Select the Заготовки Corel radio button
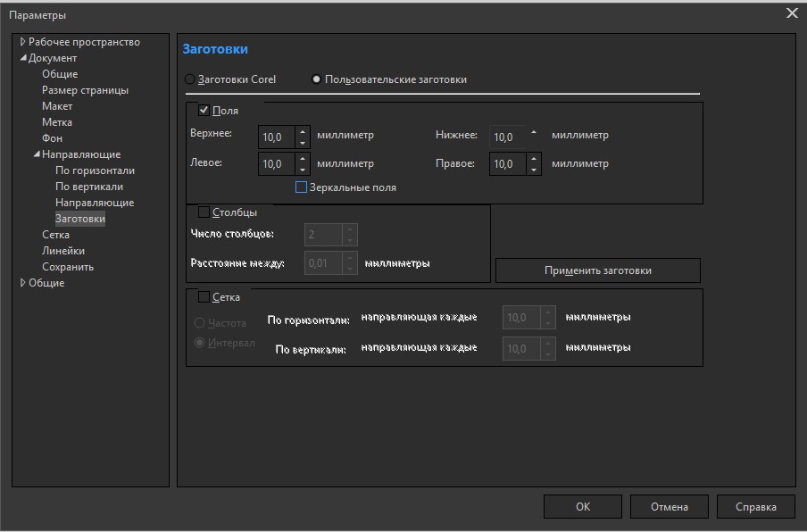 point(189,79)
